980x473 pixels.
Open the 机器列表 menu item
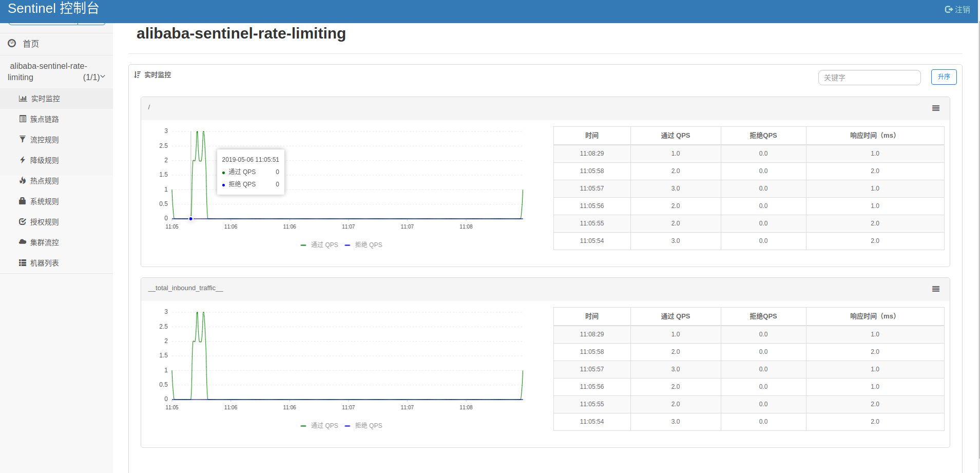point(44,263)
